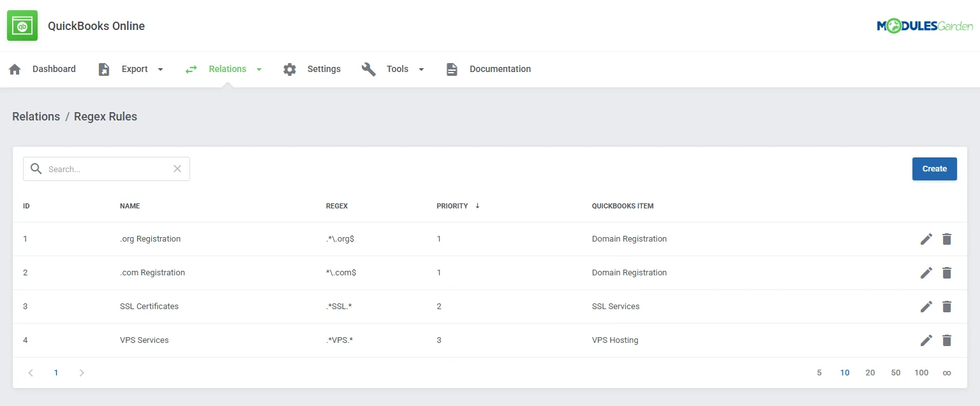Edit the VPS Services rule
980x406 pixels.
tap(926, 340)
